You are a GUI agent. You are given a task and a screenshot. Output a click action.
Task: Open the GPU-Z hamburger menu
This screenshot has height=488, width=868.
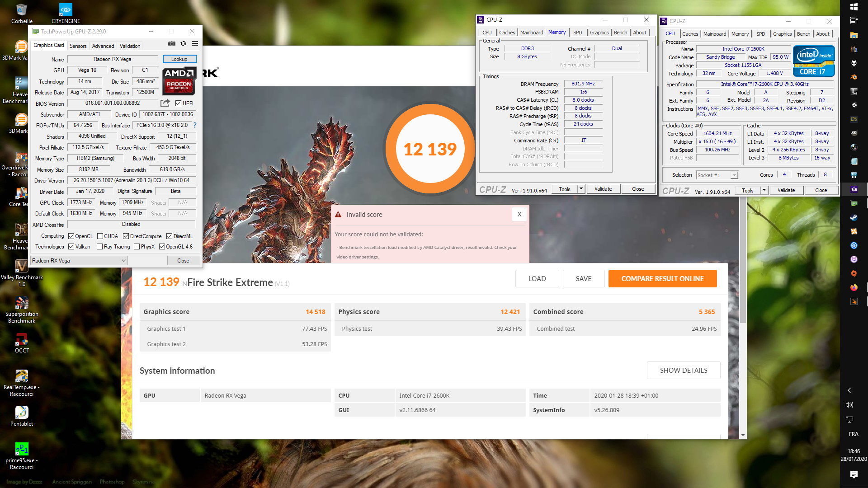(195, 44)
